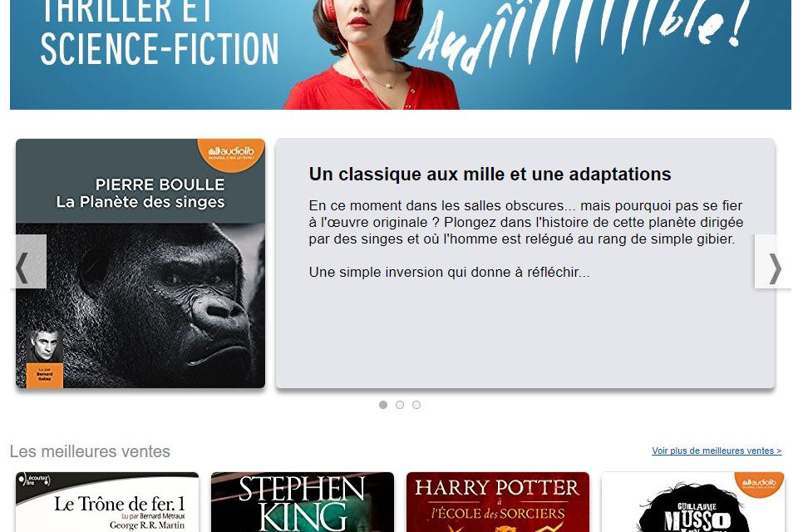Open 'Voir plus de meilleures ventes' link
803x532 pixels.
(717, 451)
